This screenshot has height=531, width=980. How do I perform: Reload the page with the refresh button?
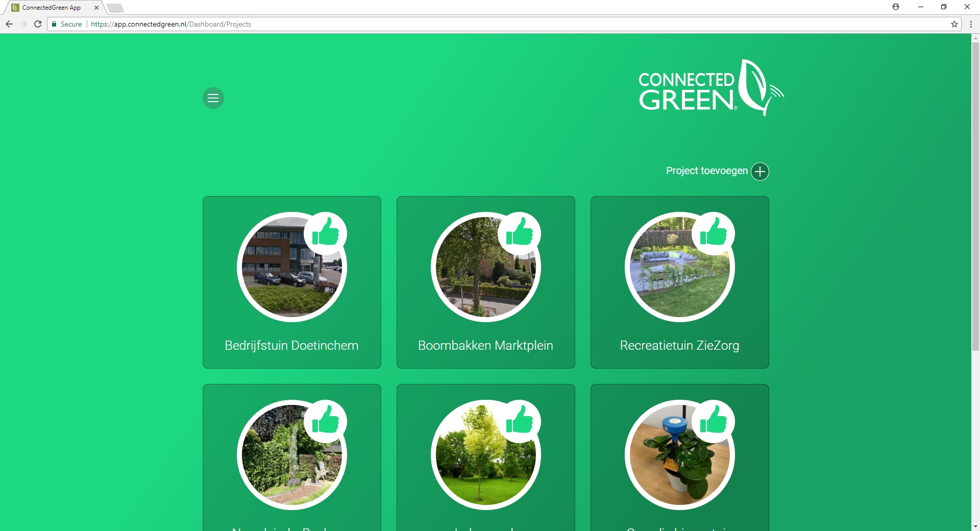(x=38, y=23)
